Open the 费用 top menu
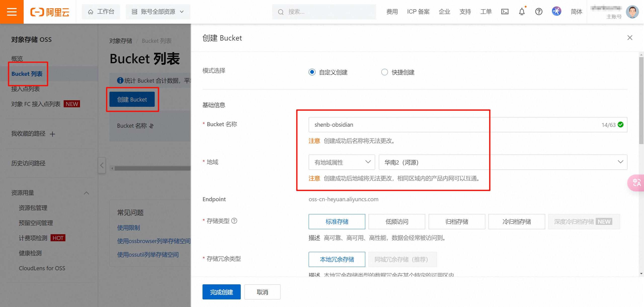This screenshot has width=644, height=307. (x=392, y=12)
